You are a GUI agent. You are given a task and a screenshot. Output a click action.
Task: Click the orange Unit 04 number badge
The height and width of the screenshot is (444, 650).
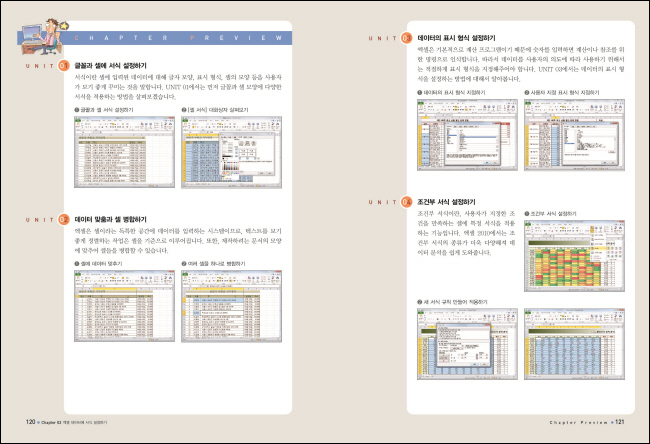(405, 202)
